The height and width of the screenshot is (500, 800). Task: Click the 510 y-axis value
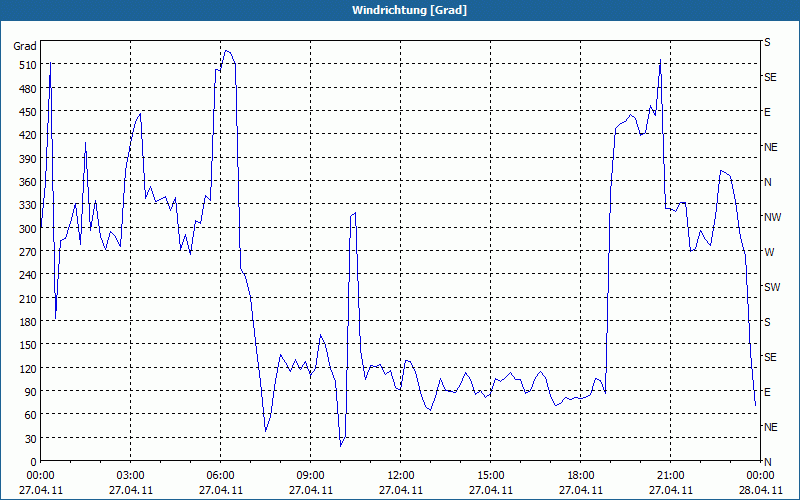point(28,65)
